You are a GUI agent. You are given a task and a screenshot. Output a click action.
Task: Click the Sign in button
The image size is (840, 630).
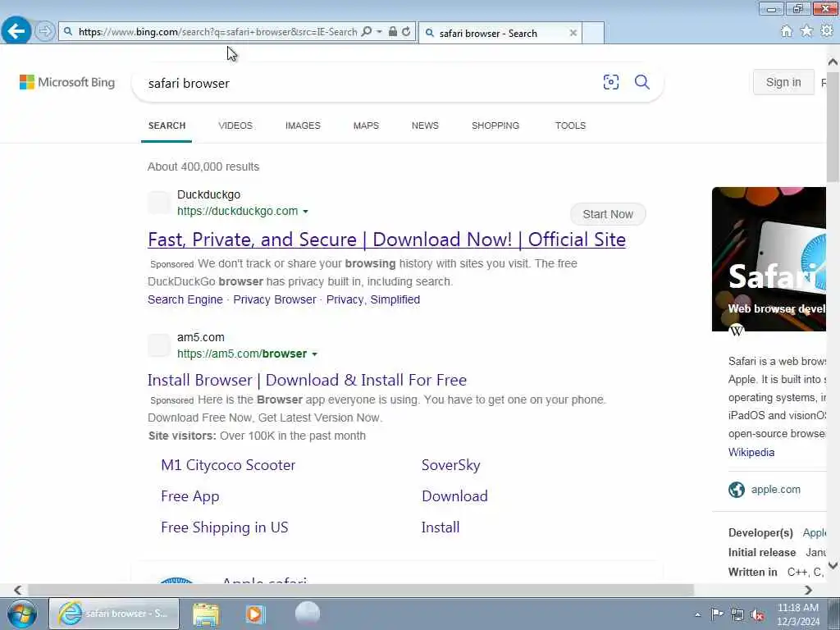pos(783,82)
